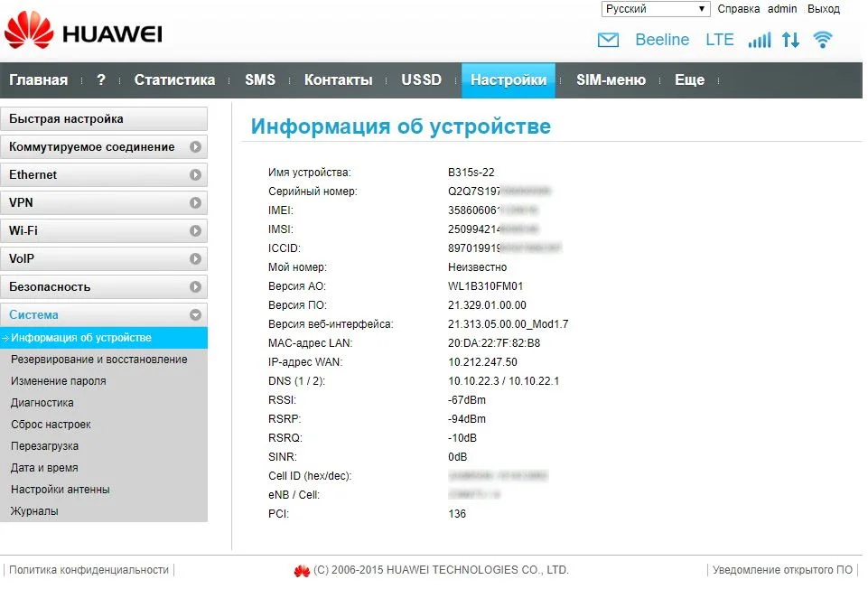Click the data transfer arrows icon
The height and width of the screenshot is (589, 868).
click(790, 40)
